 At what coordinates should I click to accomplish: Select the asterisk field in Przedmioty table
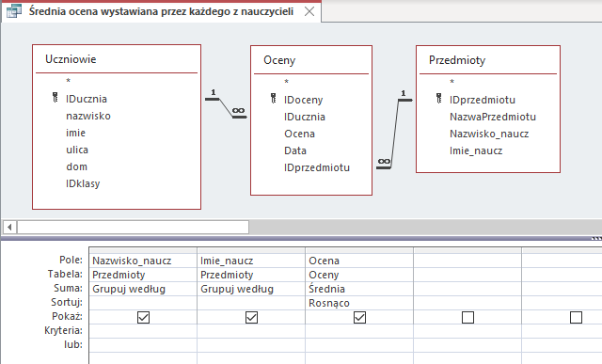[x=452, y=82]
